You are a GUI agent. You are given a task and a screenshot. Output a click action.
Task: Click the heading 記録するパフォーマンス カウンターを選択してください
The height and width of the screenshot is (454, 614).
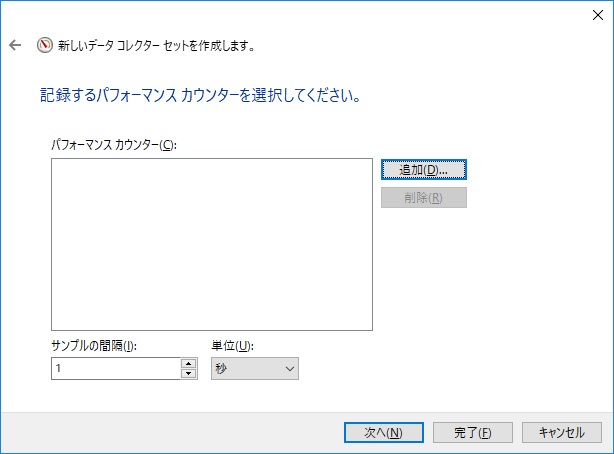click(x=198, y=98)
